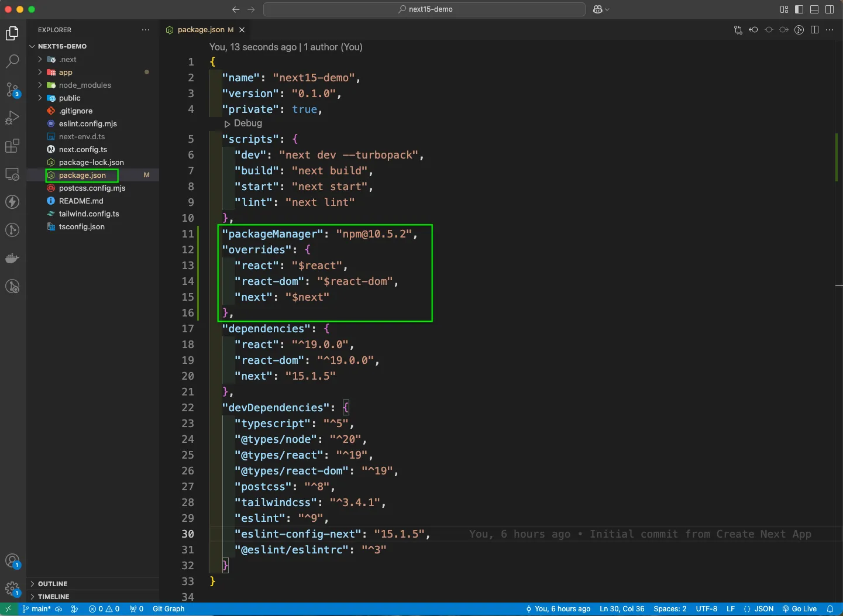
Task: Open Git Graph from the status bar
Action: point(168,609)
